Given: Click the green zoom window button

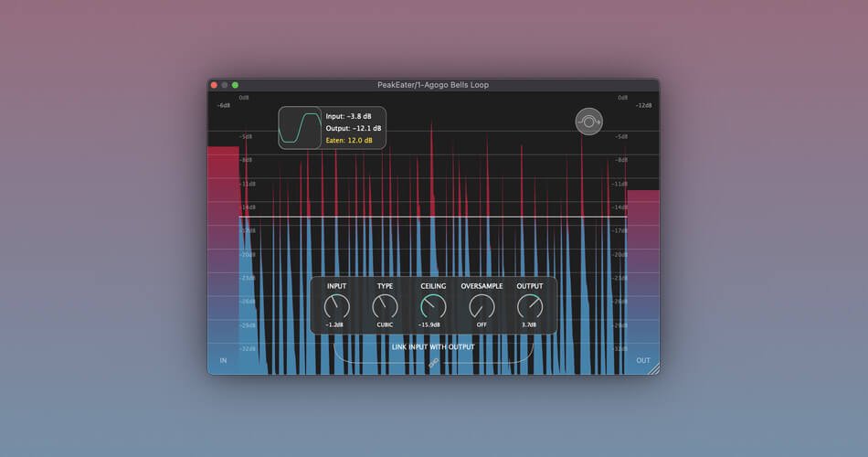Looking at the screenshot, I should pyautogui.click(x=235, y=85).
